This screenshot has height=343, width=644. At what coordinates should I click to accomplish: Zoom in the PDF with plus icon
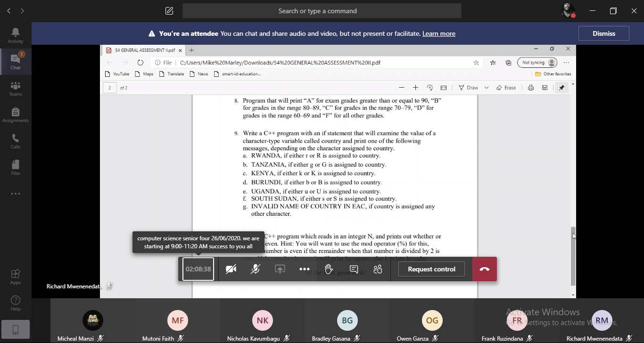coord(415,88)
